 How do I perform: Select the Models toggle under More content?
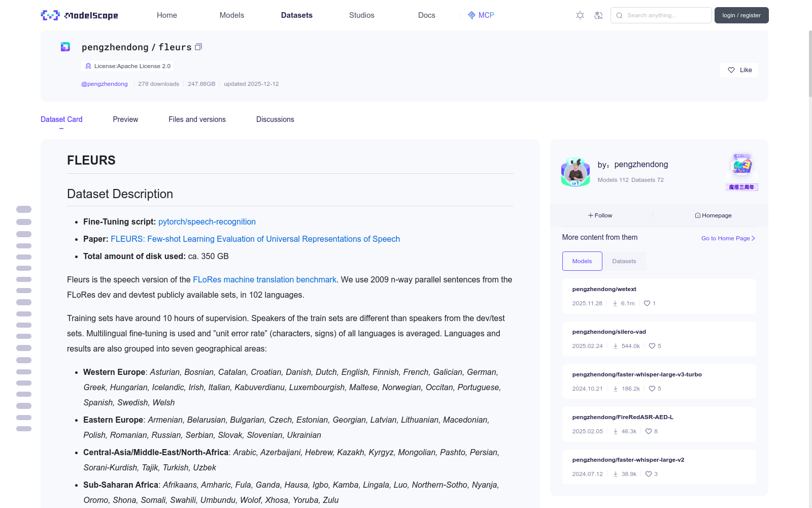coord(582,261)
